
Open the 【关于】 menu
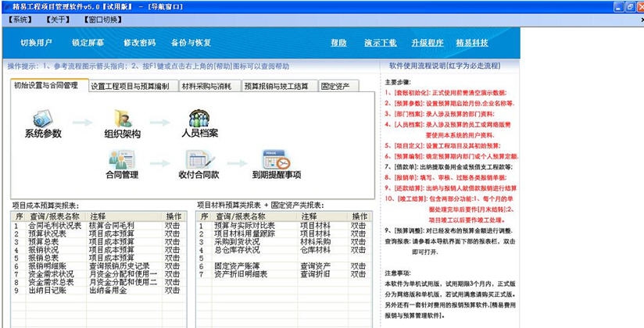pos(58,20)
